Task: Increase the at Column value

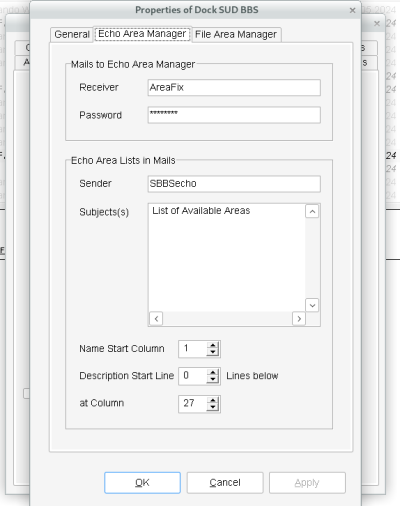Action: [x=213, y=400]
